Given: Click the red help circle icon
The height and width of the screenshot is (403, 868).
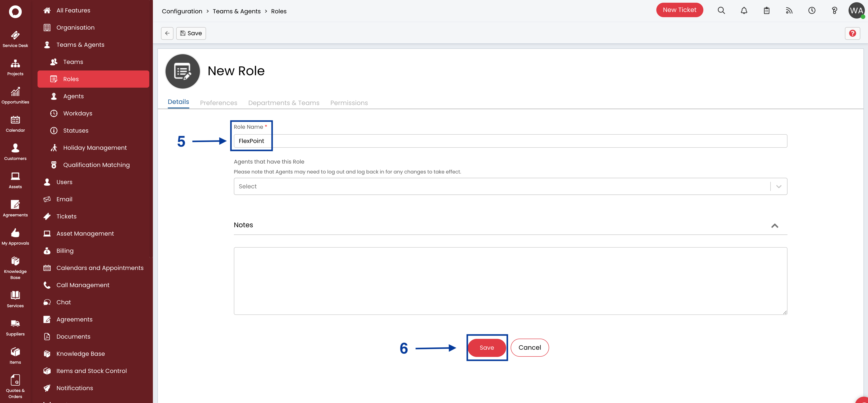Looking at the screenshot, I should 852,33.
